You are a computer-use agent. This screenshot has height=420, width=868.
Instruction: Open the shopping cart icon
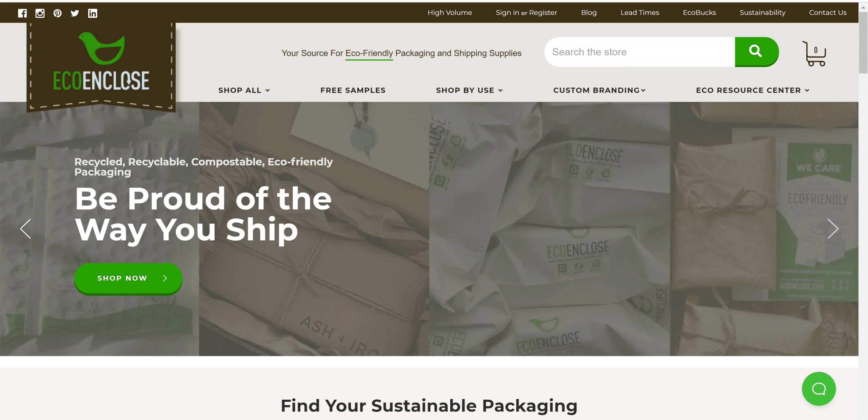[x=814, y=53]
